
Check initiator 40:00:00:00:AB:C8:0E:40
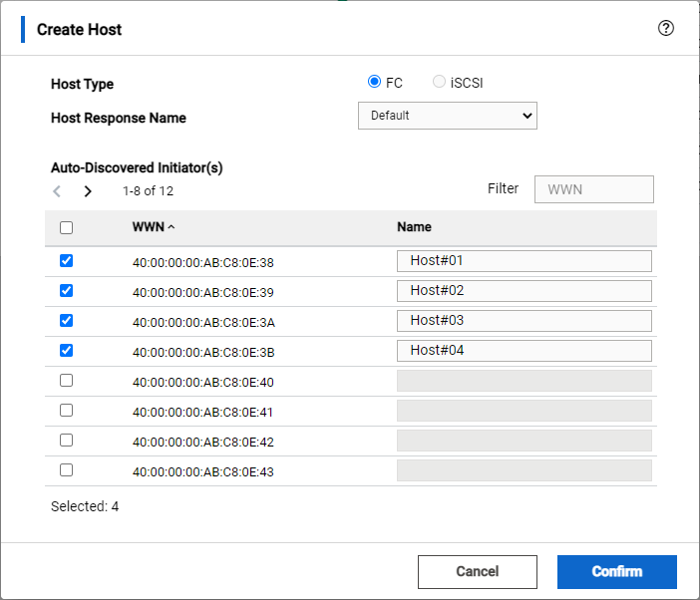[67, 381]
